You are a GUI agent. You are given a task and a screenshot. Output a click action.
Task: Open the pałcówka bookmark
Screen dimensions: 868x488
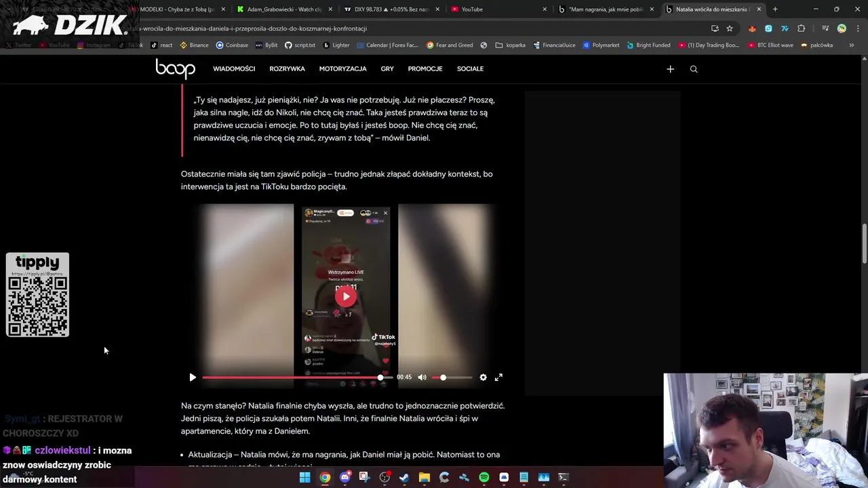(x=816, y=45)
